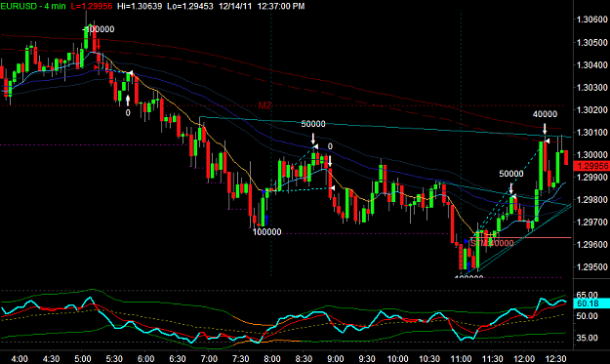The image size is (610, 364).
Task: Click the 12:37:00 PM timestamp
Action: (x=281, y=6)
